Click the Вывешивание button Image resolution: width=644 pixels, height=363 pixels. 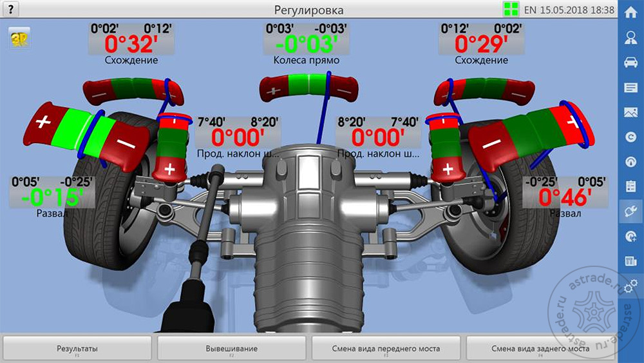point(232,349)
